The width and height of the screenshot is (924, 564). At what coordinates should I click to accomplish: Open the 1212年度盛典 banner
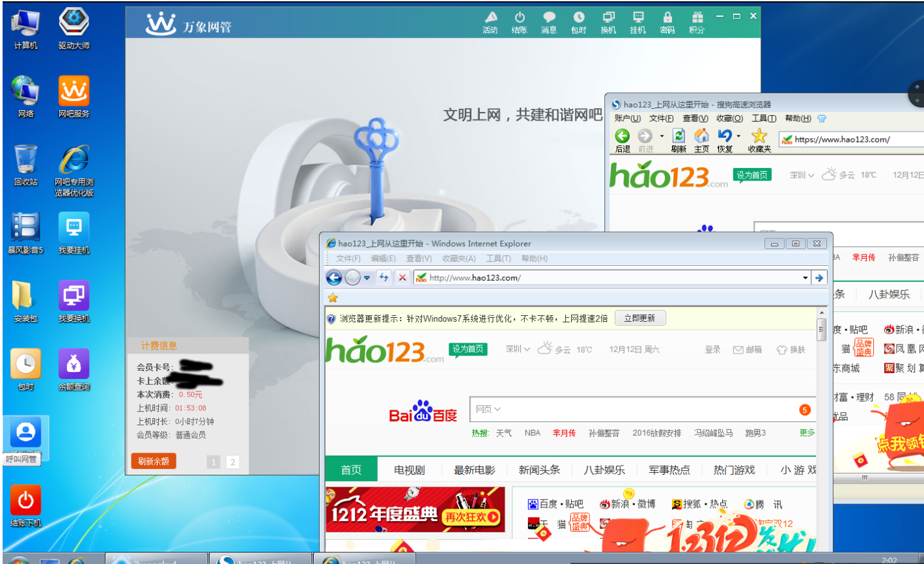tap(415, 510)
